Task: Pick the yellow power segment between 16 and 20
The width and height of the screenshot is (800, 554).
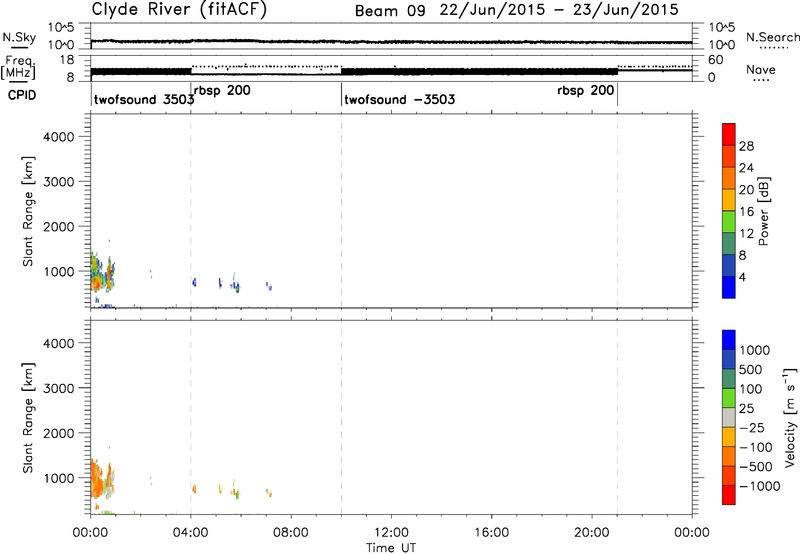Action: [729, 200]
